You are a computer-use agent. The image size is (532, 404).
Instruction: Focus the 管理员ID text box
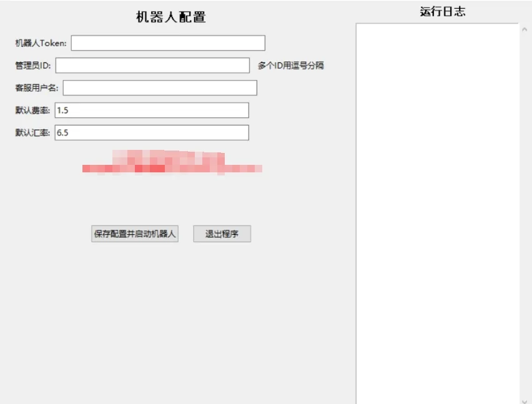pyautogui.click(x=152, y=66)
